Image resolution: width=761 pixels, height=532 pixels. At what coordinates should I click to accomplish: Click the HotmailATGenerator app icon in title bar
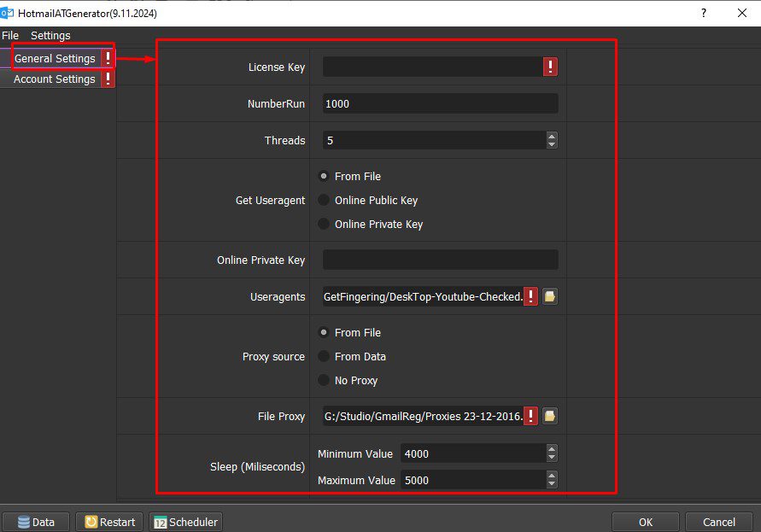click(x=7, y=13)
